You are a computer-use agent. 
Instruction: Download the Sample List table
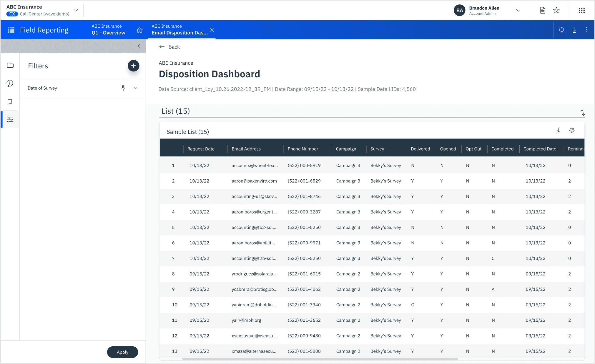click(559, 131)
